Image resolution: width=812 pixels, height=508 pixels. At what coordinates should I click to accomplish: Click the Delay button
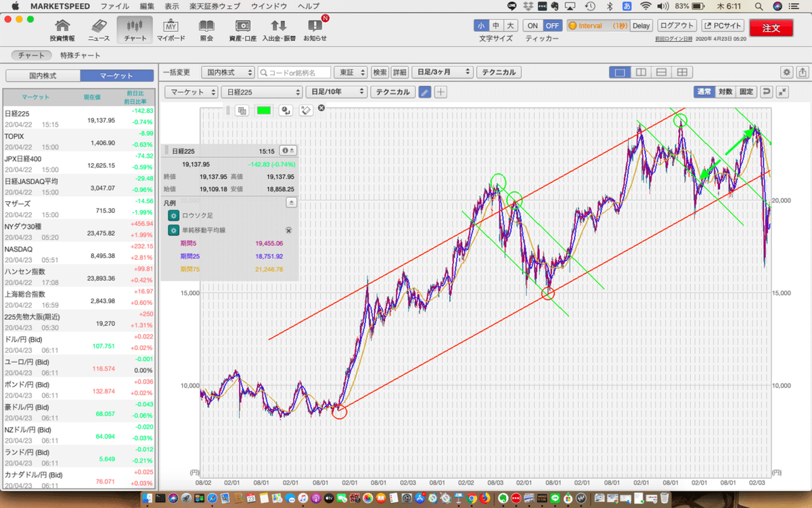tap(641, 26)
